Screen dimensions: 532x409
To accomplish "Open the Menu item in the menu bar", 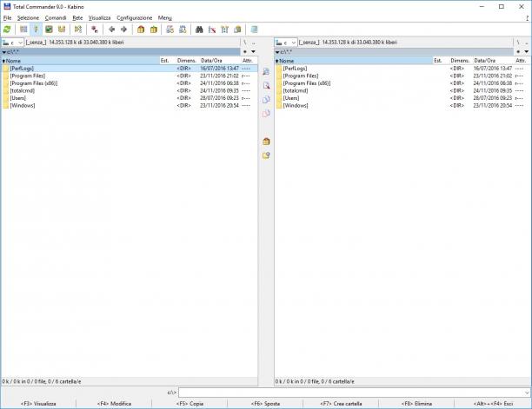I will [165, 17].
